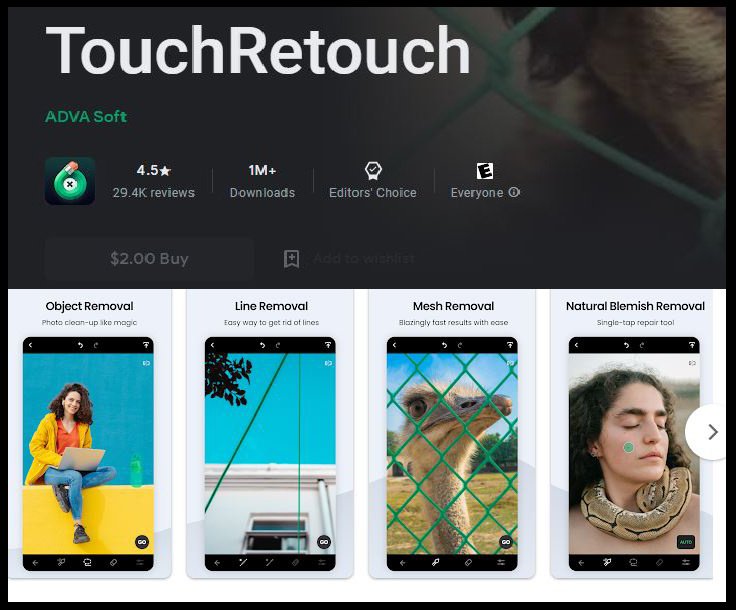The height and width of the screenshot is (610, 736).
Task: Open the Everyone rating info icon
Action: point(514,192)
